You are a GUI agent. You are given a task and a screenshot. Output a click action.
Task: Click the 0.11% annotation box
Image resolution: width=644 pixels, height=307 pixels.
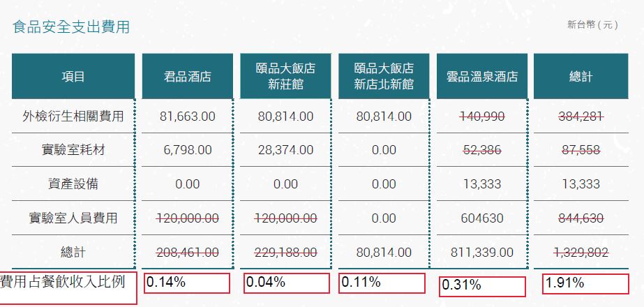[x=382, y=283]
